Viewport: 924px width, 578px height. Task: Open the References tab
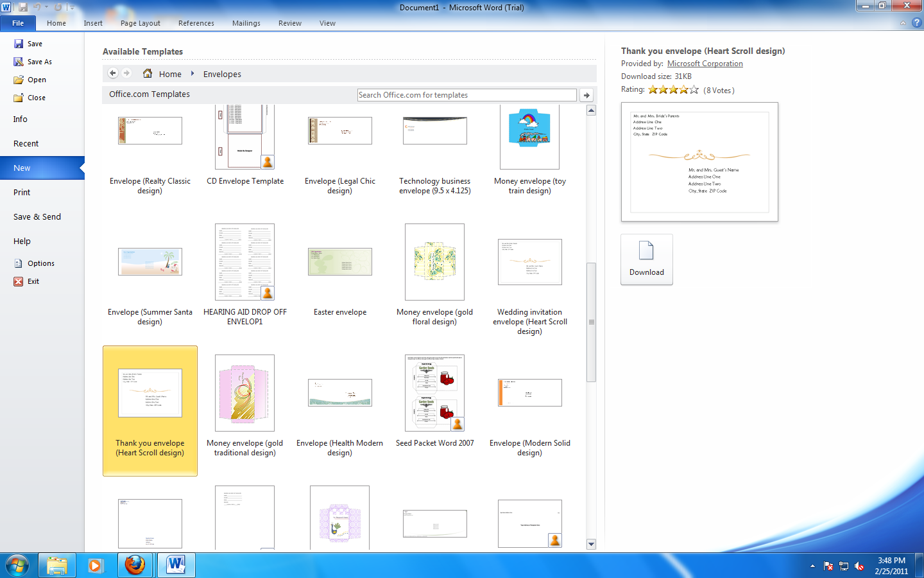pyautogui.click(x=196, y=23)
